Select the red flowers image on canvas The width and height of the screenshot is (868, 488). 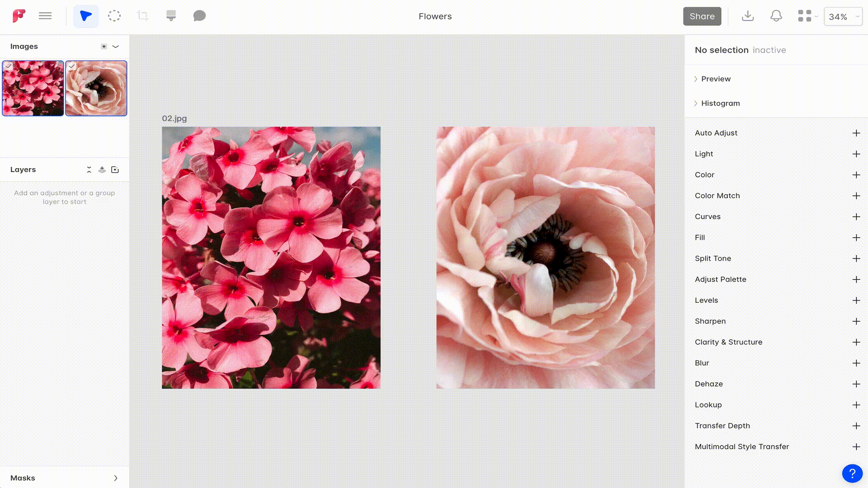271,258
